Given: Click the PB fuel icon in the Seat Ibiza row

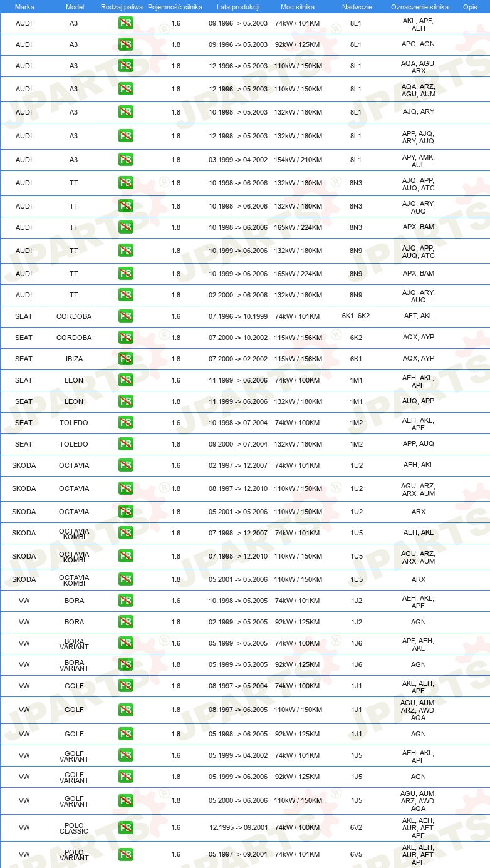Looking at the screenshot, I should [x=126, y=359].
